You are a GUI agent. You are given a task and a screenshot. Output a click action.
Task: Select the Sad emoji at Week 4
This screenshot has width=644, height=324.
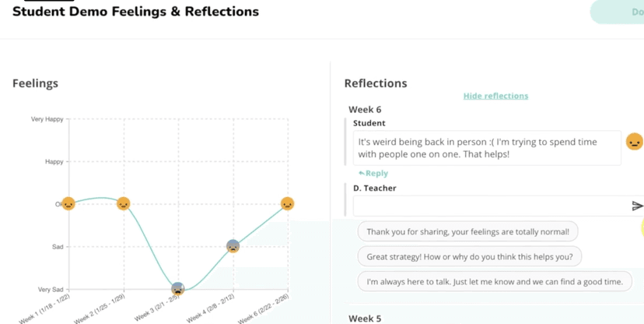[x=233, y=246]
